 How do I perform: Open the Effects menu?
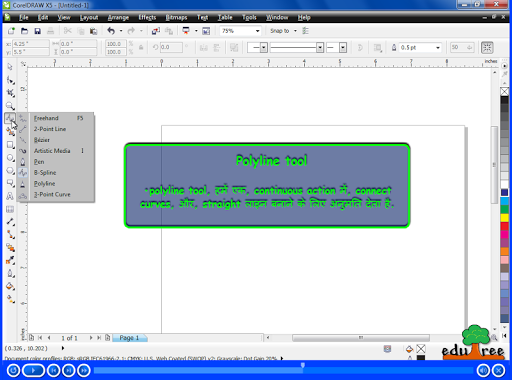(147, 17)
